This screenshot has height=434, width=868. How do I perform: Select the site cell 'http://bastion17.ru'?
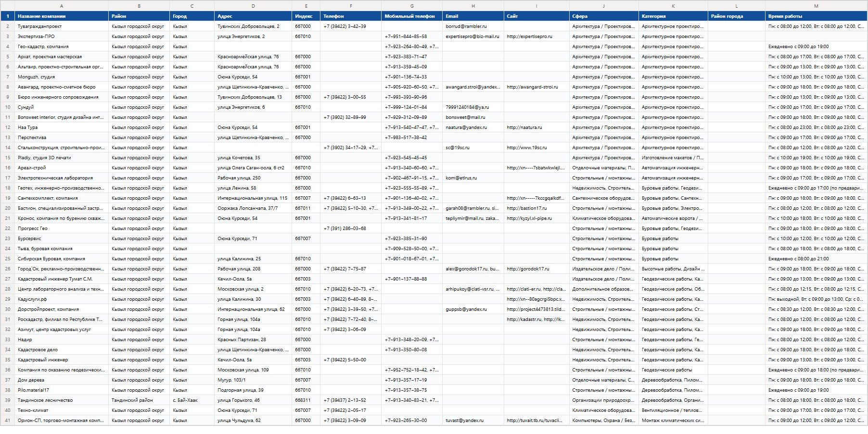536,208
